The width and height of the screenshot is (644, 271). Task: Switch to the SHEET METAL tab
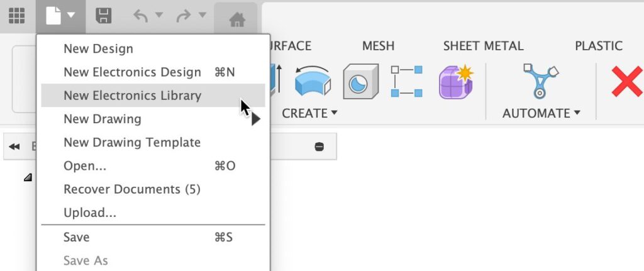(483, 46)
